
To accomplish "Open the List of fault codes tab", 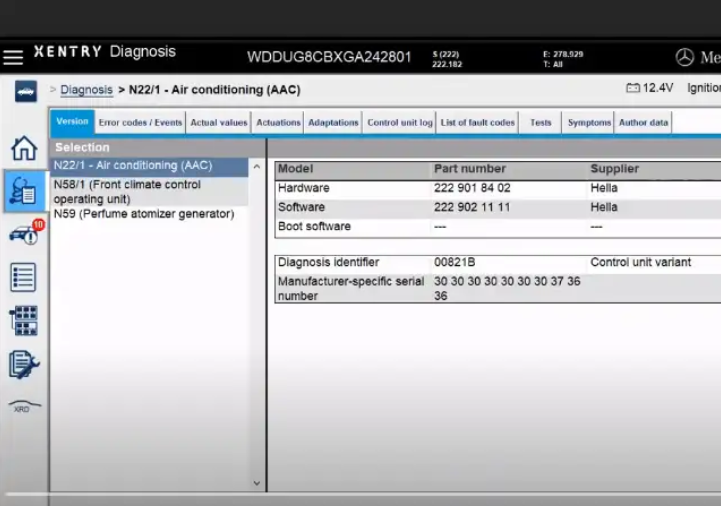I will click(477, 123).
